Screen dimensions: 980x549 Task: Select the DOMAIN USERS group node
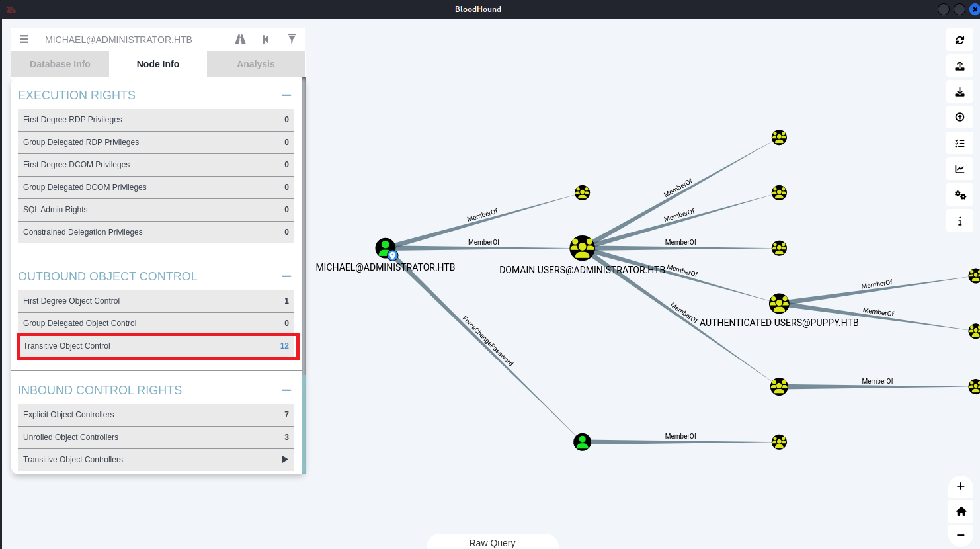[x=582, y=248]
